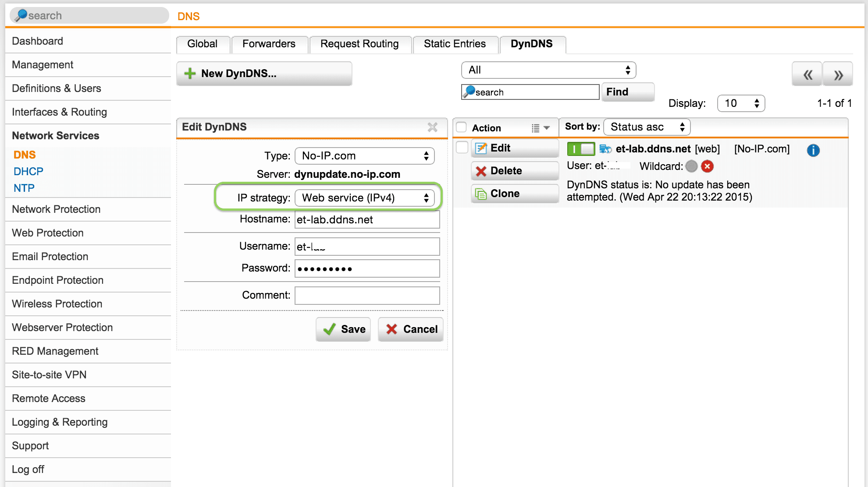Open Definitions & Users menu
Viewport: 868px width, 487px height.
[88, 88]
